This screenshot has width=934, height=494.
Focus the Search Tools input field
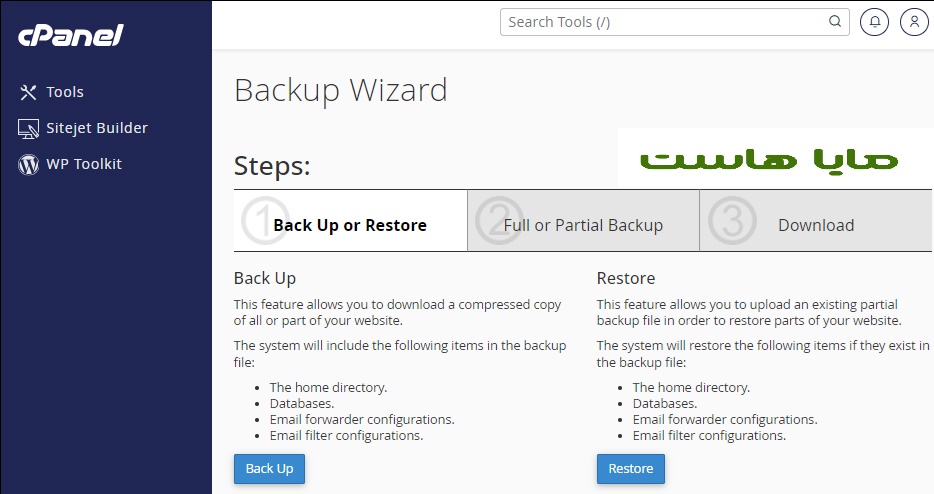pyautogui.click(x=675, y=22)
